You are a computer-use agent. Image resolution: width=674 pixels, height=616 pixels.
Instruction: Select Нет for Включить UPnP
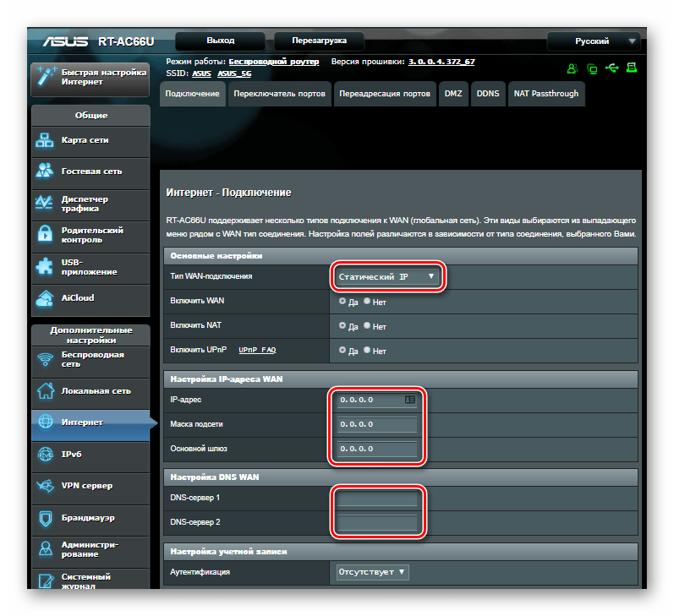[x=367, y=350]
